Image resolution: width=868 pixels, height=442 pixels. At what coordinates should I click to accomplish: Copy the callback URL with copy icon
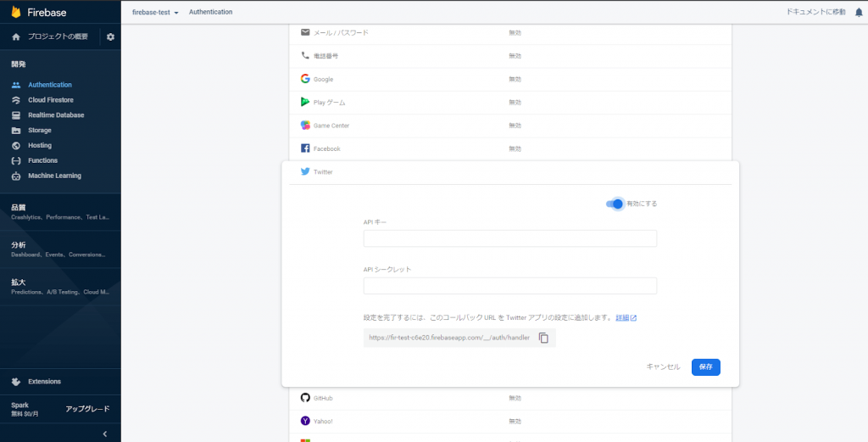(x=543, y=338)
